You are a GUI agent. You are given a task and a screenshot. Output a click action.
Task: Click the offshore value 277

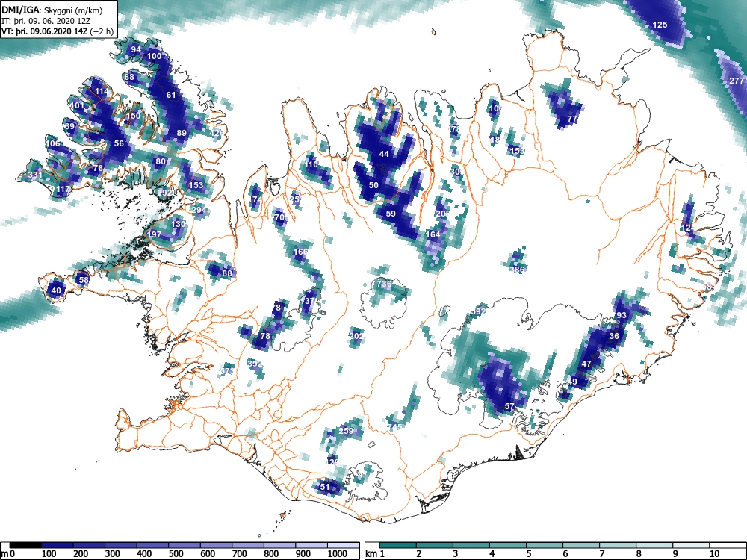point(737,81)
